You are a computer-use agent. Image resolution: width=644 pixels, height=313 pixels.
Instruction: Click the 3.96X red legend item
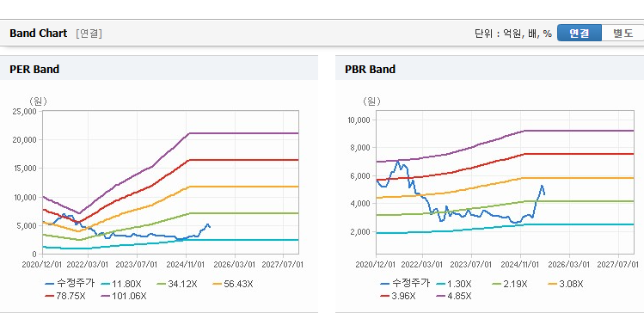click(x=398, y=296)
